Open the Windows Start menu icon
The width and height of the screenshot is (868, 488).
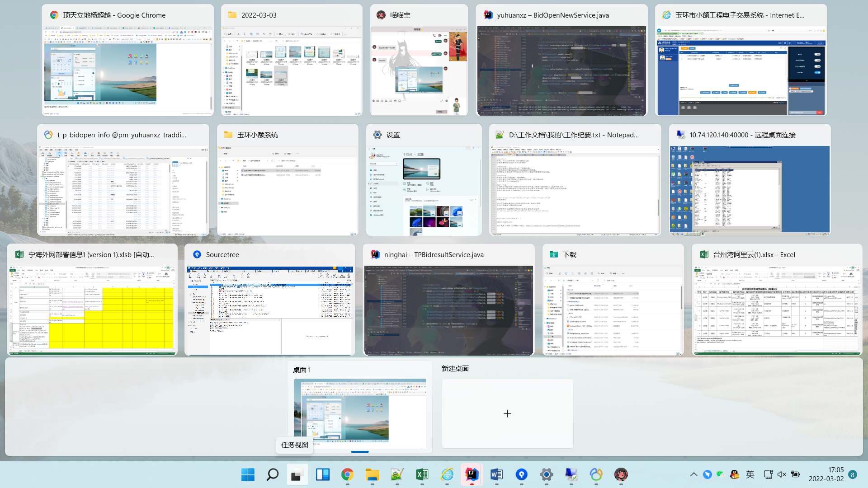pyautogui.click(x=248, y=474)
